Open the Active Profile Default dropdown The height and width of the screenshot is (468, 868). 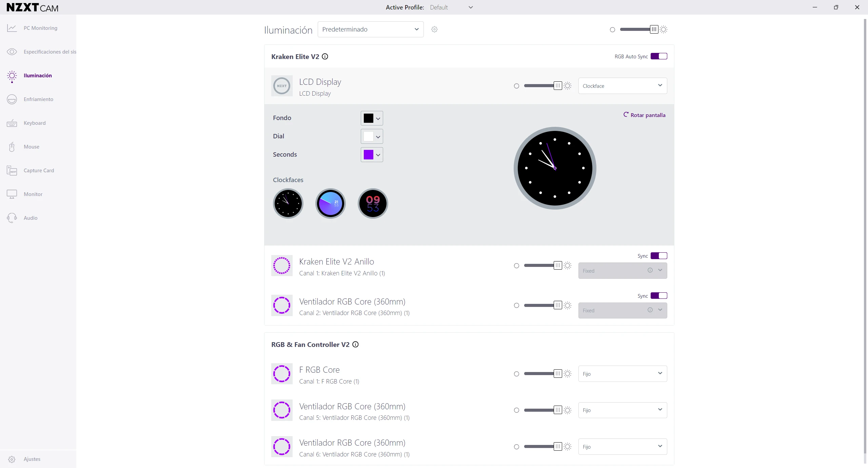451,7
